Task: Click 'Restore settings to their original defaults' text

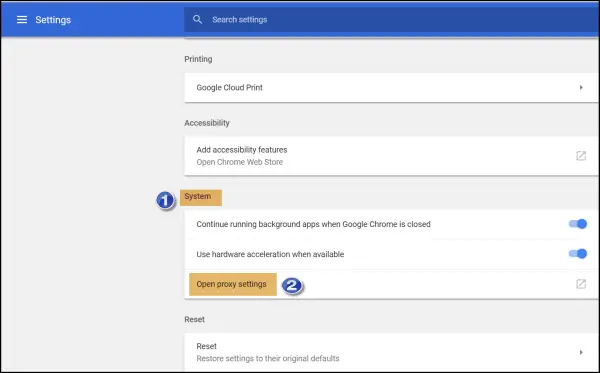Action: 268,359
